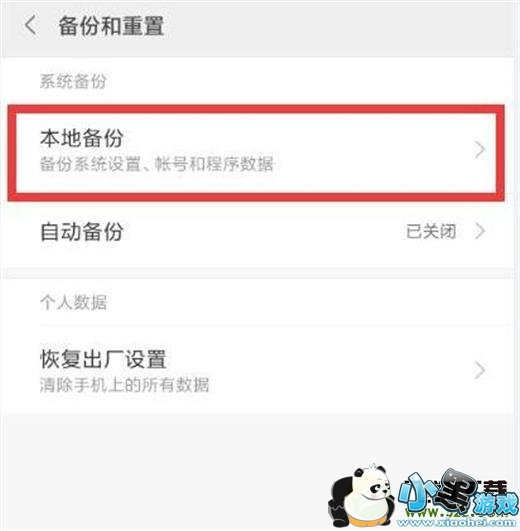This screenshot has height=531, width=520.
Task: Click the blank middle of the 自动备份 row
Action: pyautogui.click(x=264, y=232)
